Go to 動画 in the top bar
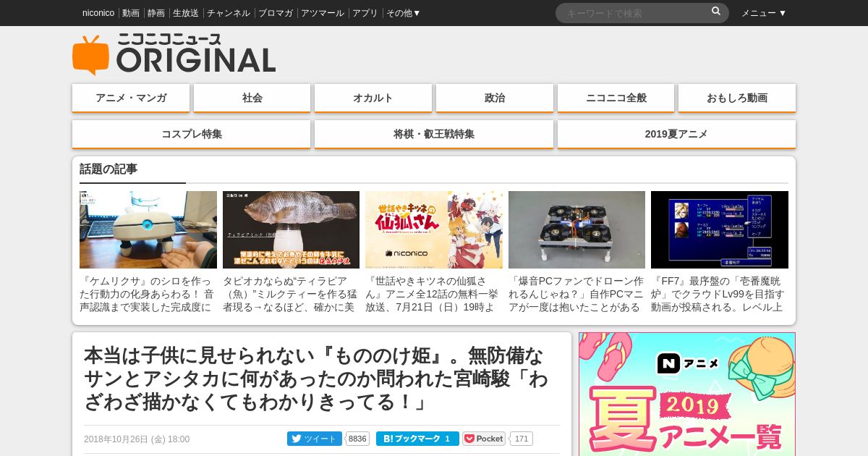This screenshot has height=456, width=868. tap(131, 13)
